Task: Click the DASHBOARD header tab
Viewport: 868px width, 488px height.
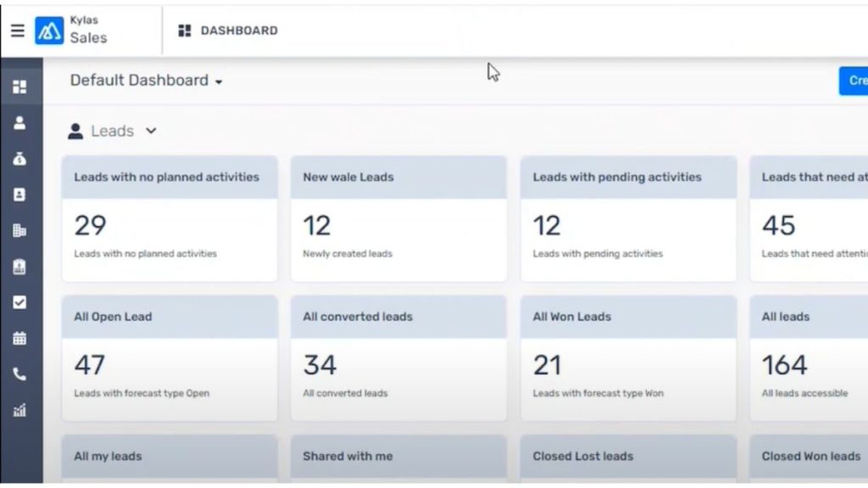Action: (228, 30)
